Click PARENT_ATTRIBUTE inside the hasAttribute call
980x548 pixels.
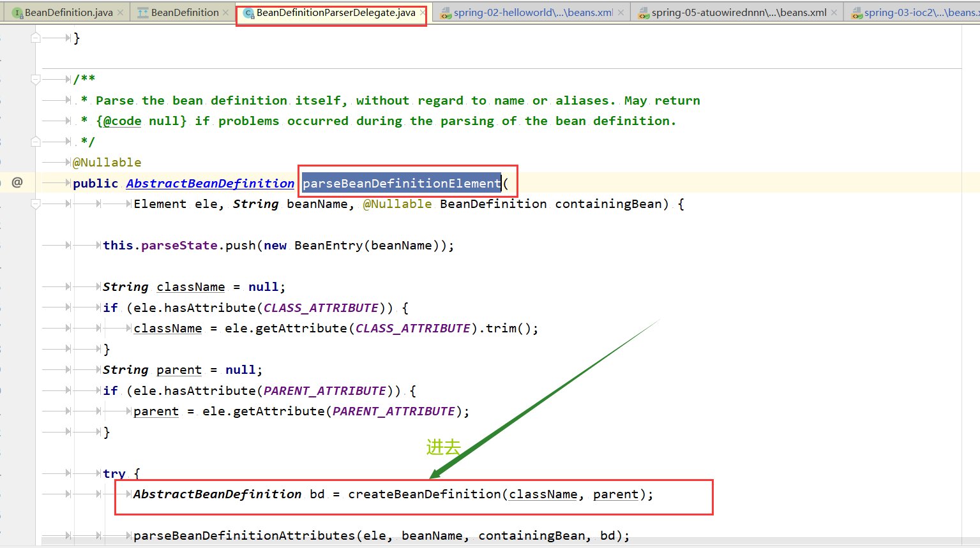(x=324, y=390)
